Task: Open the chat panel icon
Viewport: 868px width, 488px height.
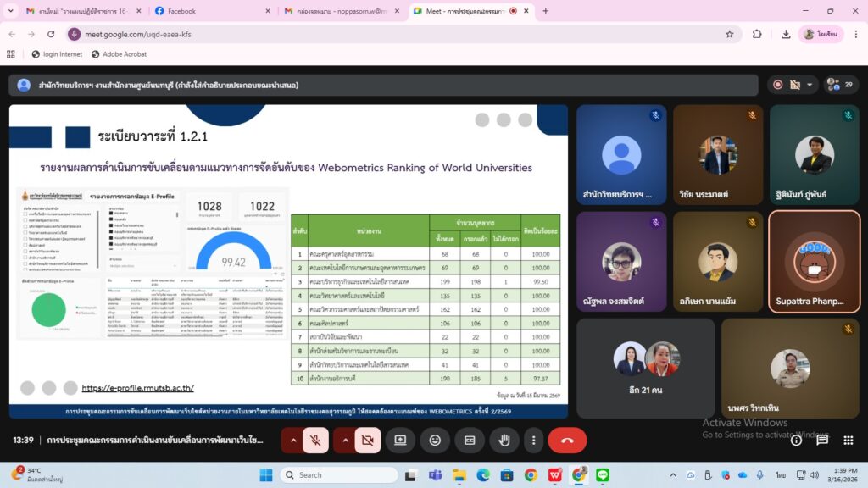Action: [x=822, y=440]
